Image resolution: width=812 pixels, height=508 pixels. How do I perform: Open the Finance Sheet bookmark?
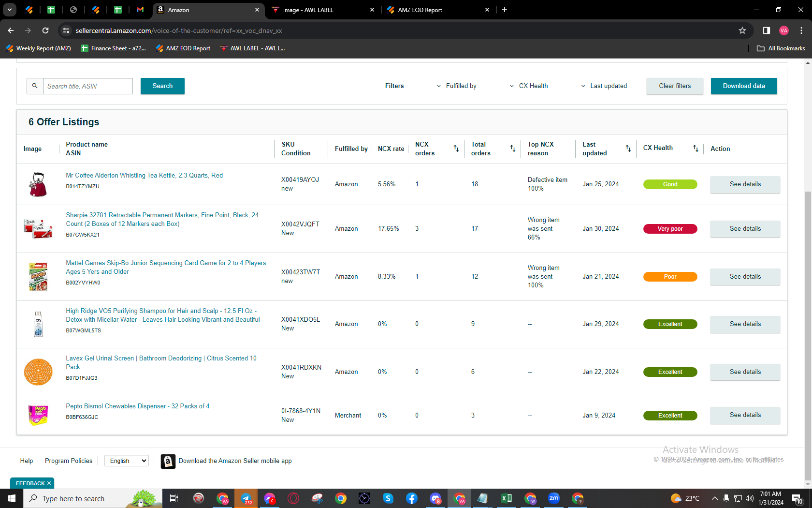(114, 48)
